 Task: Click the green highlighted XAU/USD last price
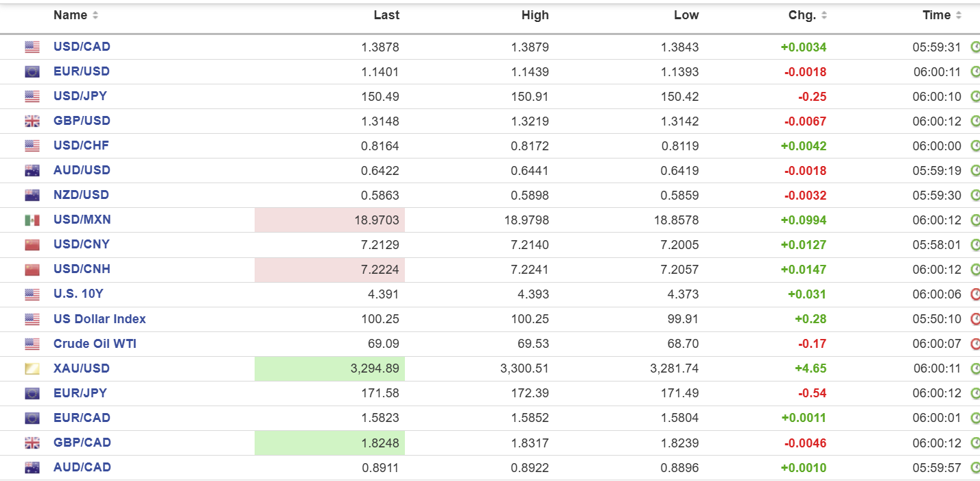tap(329, 368)
